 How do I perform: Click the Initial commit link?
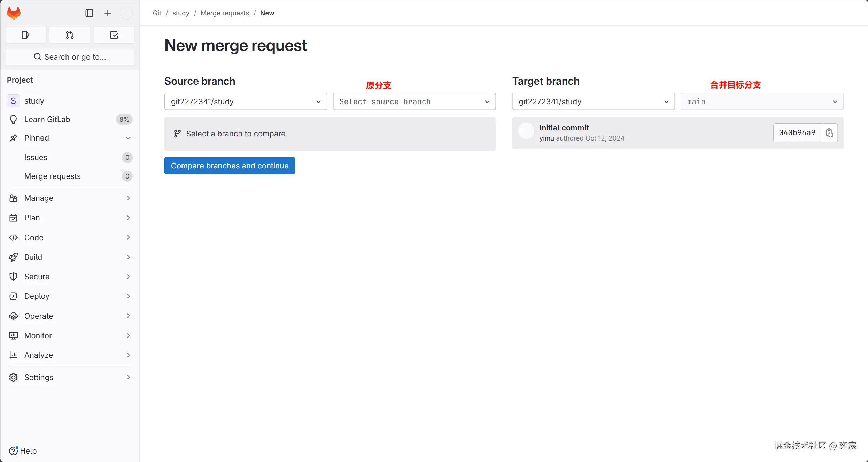pos(564,128)
